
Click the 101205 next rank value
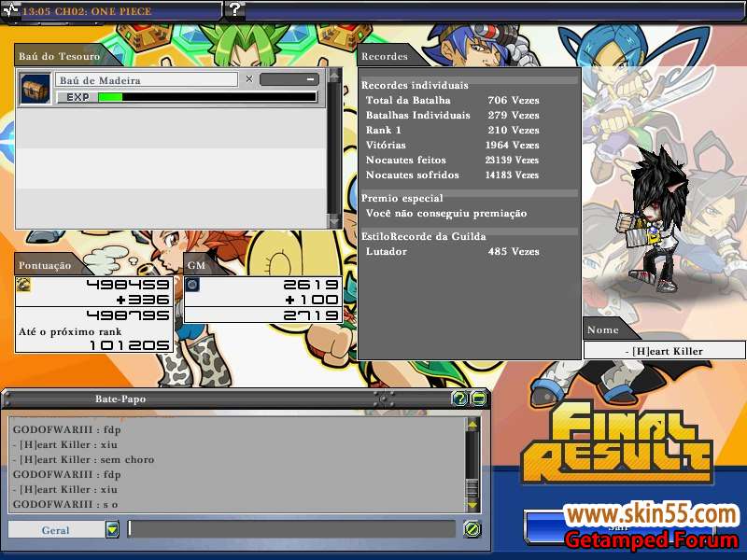pos(130,345)
